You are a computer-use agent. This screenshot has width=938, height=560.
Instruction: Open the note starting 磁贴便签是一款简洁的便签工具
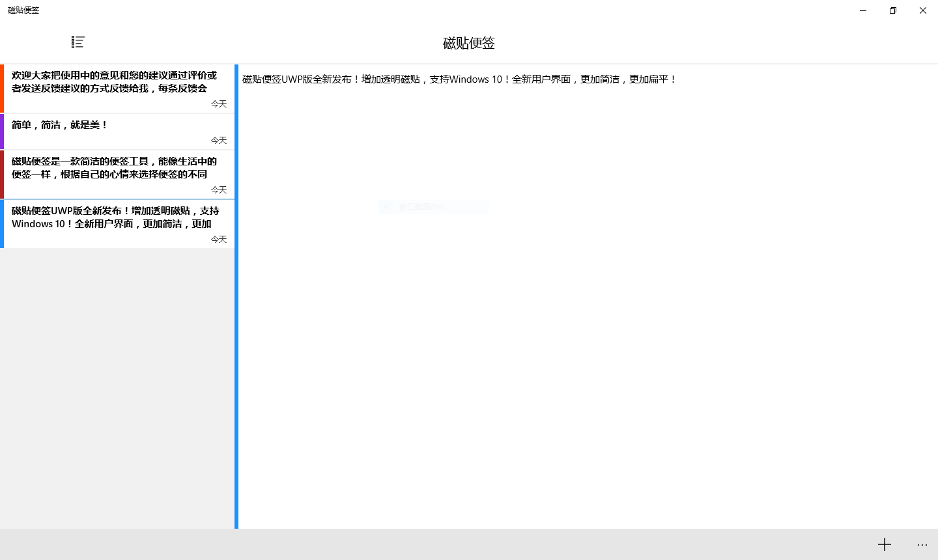[117, 175]
